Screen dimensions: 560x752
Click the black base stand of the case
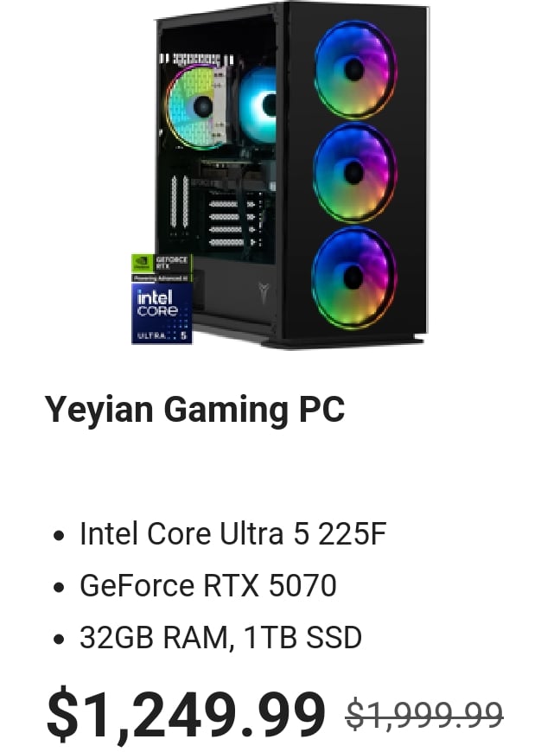343,341
